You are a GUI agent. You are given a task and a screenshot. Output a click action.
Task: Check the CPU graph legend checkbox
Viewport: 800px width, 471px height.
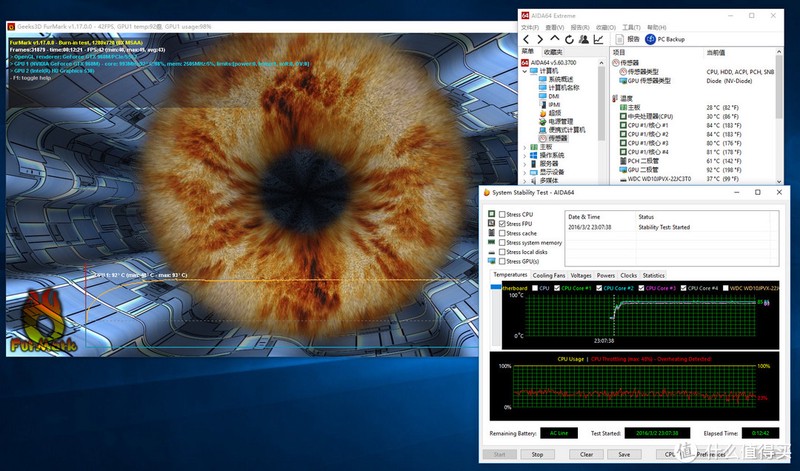click(535, 288)
